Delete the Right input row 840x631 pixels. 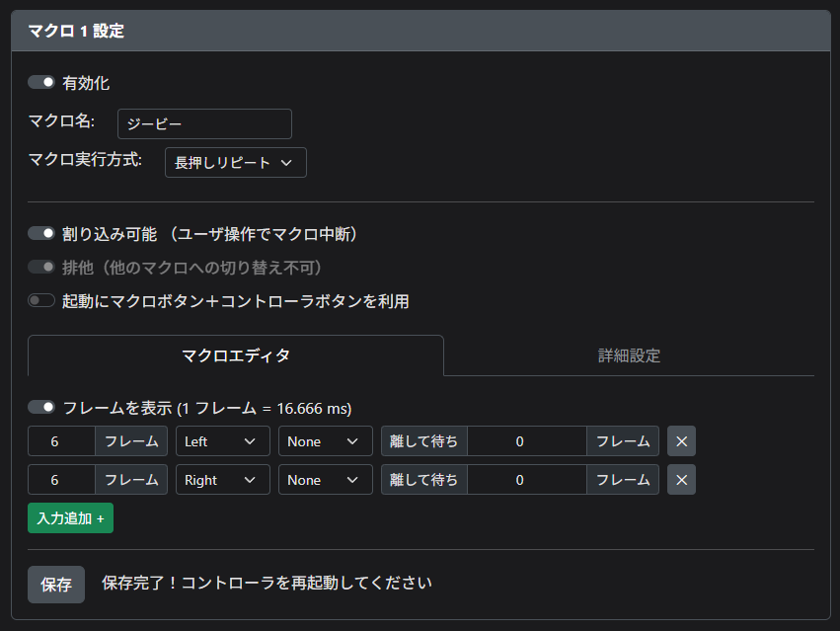point(681,480)
